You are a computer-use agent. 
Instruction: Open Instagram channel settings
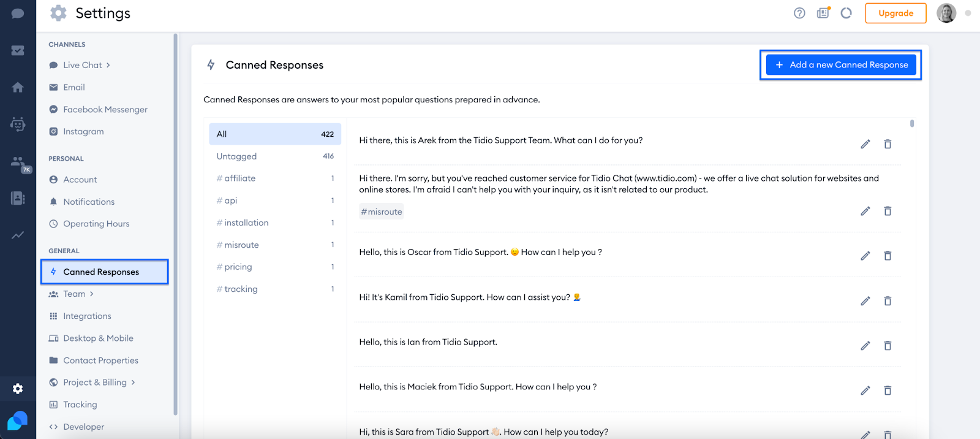click(83, 131)
